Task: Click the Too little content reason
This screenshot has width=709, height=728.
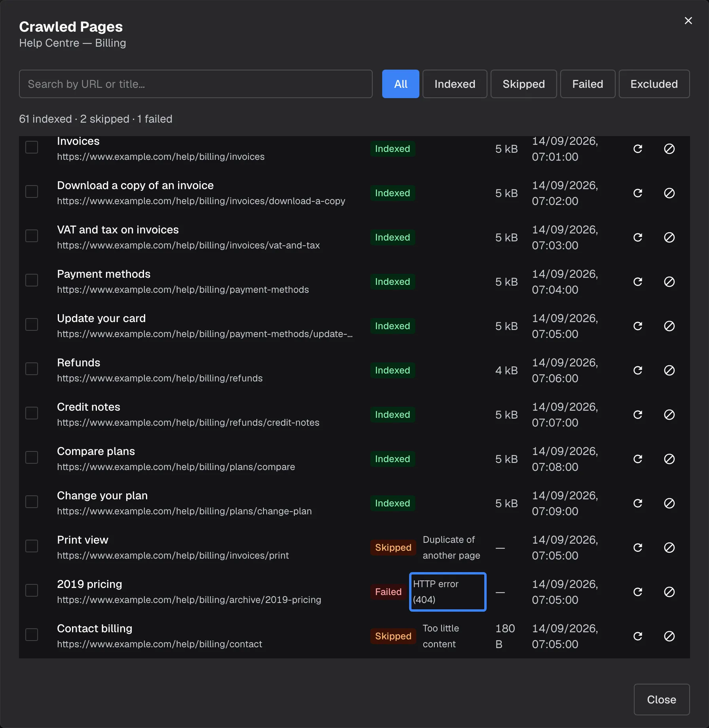Action: point(441,636)
